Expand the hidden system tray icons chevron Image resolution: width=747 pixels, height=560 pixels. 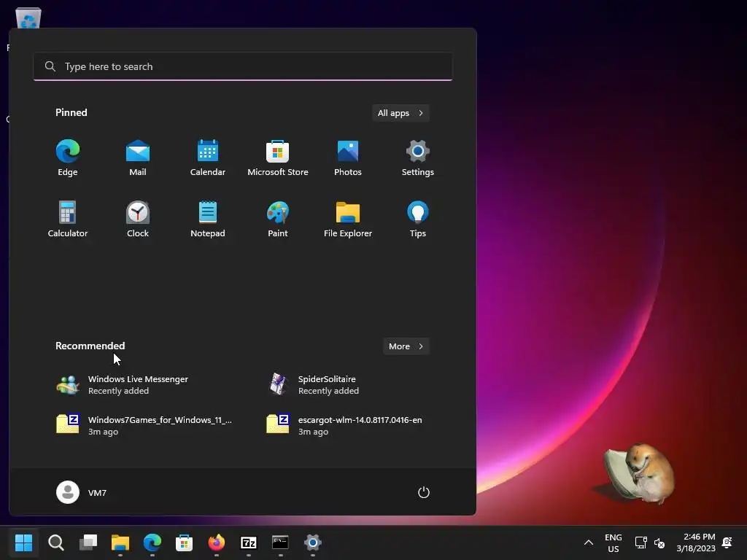589,542
